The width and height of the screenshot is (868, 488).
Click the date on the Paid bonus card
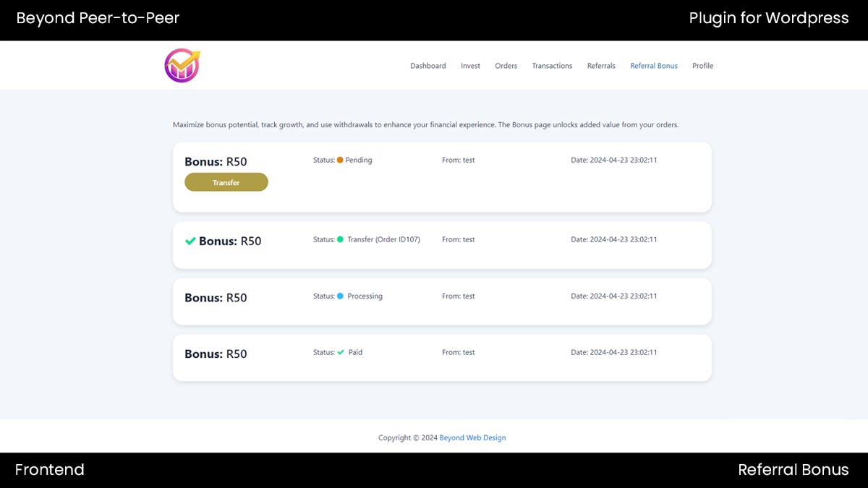coord(614,352)
